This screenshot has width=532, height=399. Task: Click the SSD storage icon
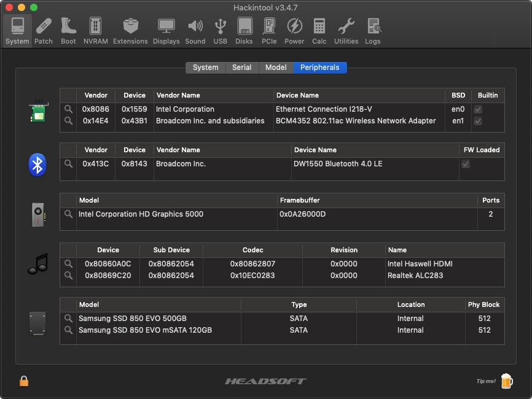pyautogui.click(x=37, y=323)
